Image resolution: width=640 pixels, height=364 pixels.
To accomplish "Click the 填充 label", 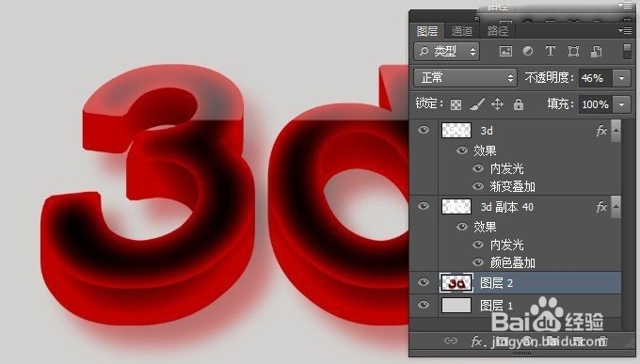I will pyautogui.click(x=560, y=104).
